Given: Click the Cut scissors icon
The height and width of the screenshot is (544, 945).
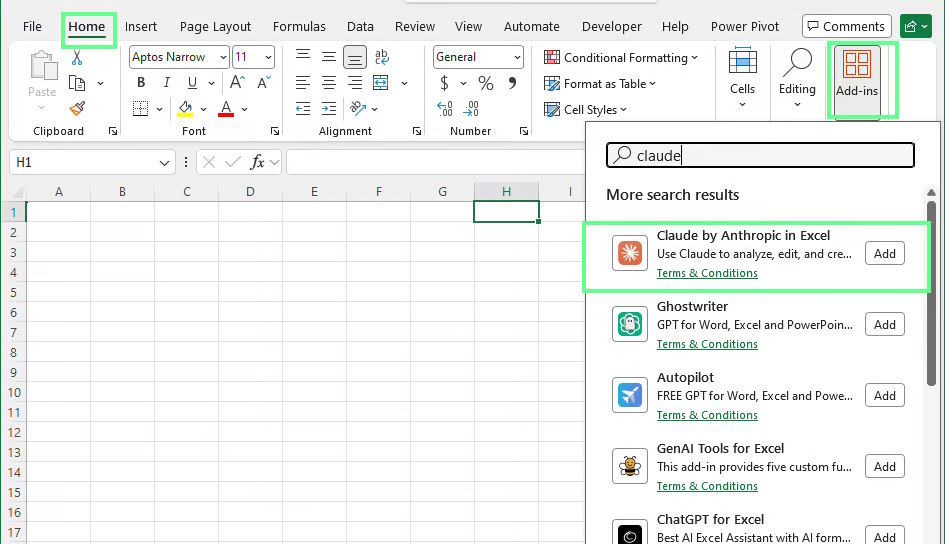Looking at the screenshot, I should (x=77, y=58).
